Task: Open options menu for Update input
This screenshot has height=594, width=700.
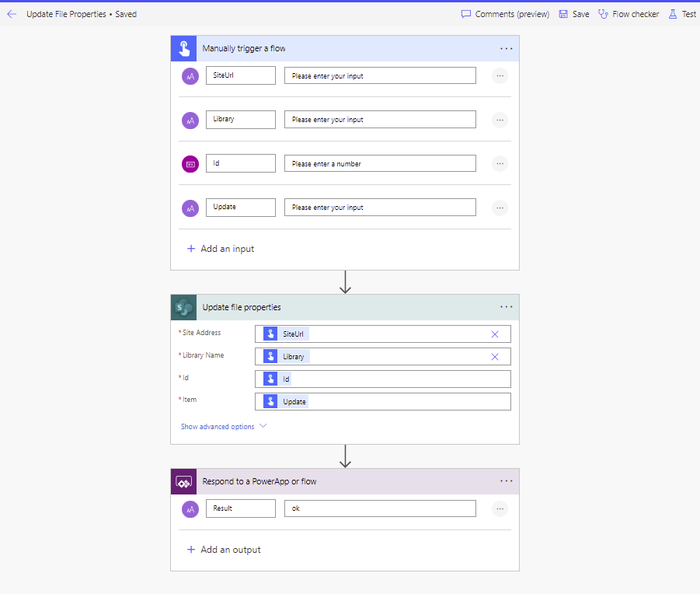Action: click(x=500, y=208)
